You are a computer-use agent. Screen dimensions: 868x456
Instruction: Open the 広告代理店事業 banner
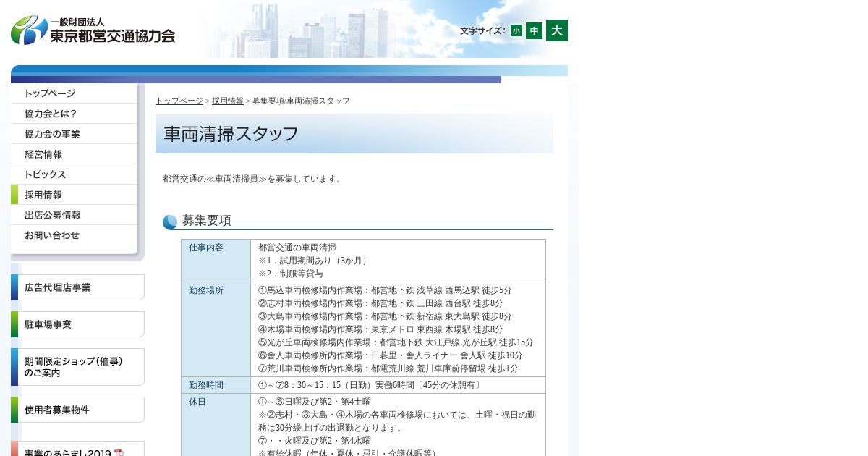click(77, 287)
